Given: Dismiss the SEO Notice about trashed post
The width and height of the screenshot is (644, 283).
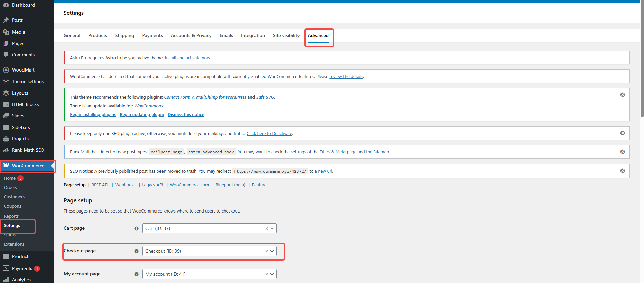Looking at the screenshot, I should pos(622,171).
